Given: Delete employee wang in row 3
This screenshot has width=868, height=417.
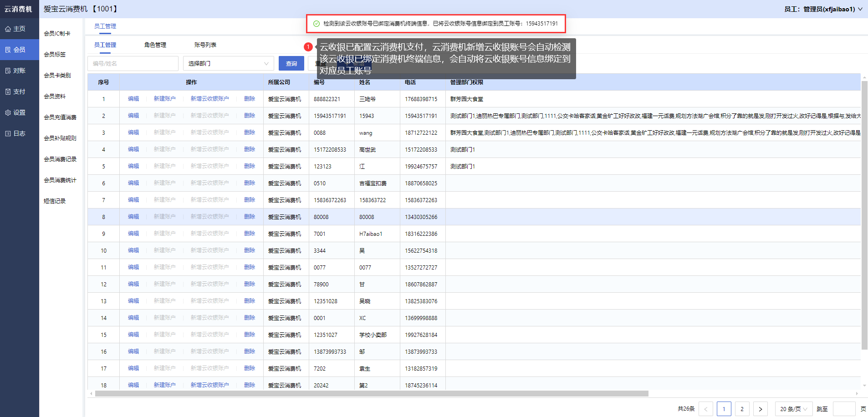Looking at the screenshot, I should [x=250, y=132].
